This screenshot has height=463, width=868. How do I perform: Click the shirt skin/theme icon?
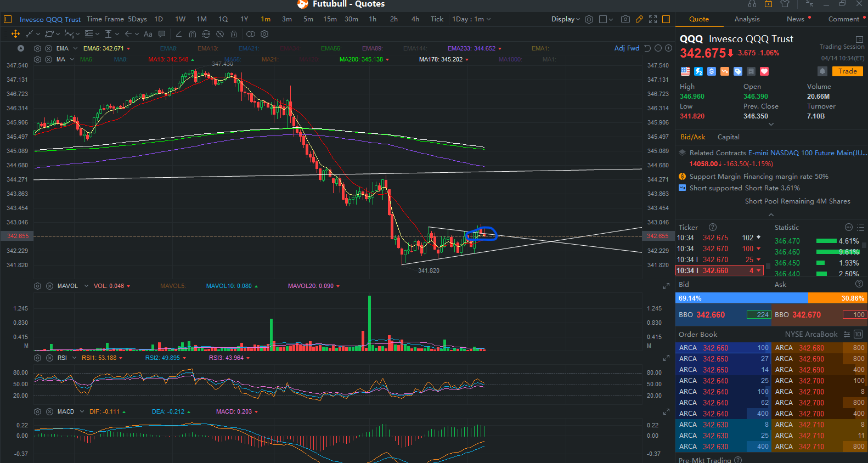785,4
